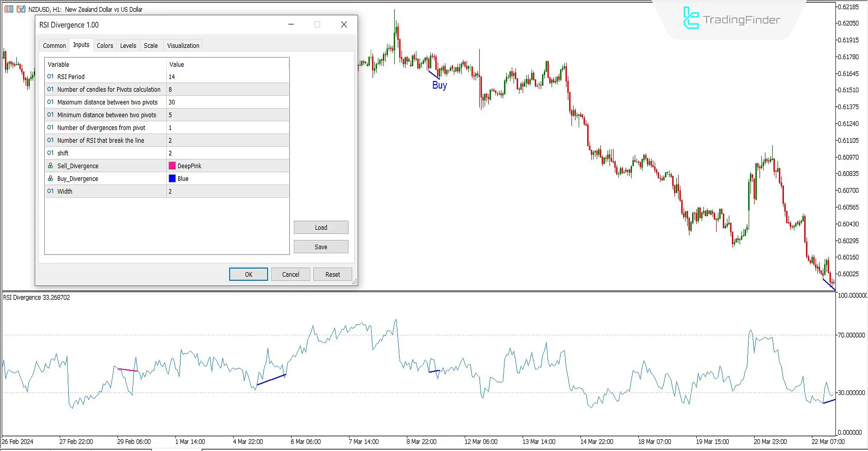868x451 pixels.
Task: Click the chart window icon before NZDUSD
Action: [x=21, y=9]
